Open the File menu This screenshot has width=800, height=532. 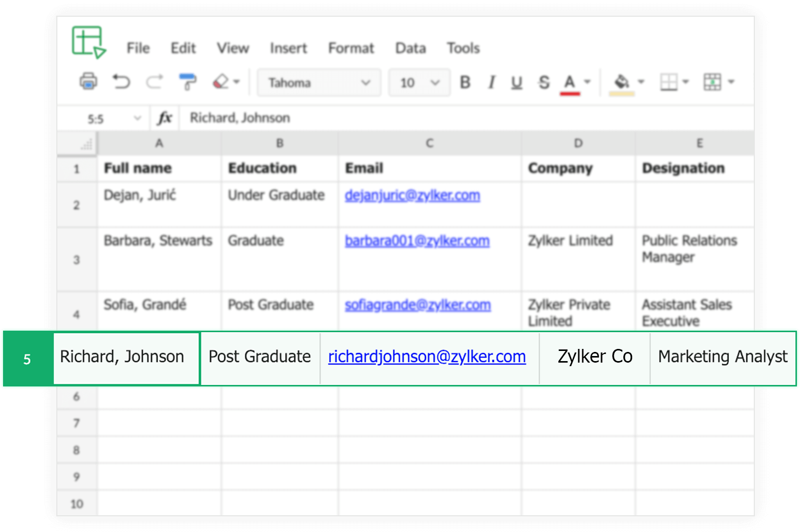[x=138, y=48]
